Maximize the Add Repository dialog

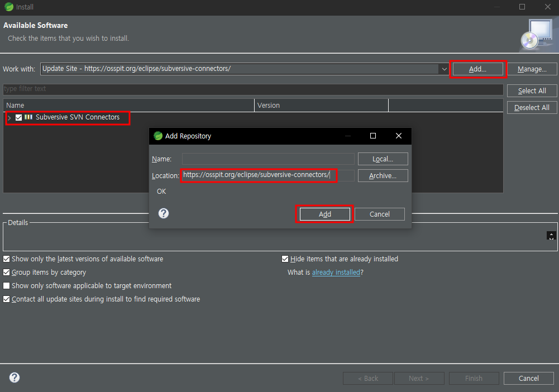tap(373, 136)
